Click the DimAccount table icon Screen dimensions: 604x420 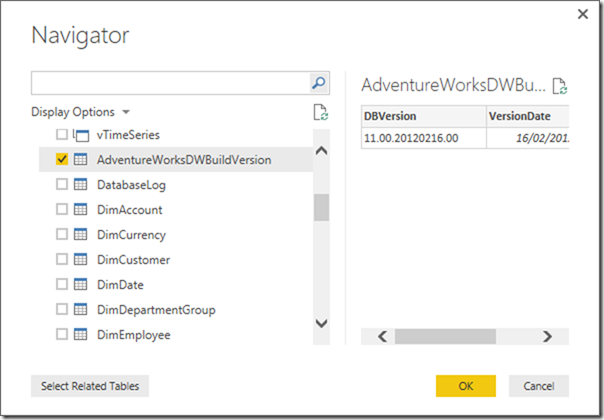pos(81,209)
